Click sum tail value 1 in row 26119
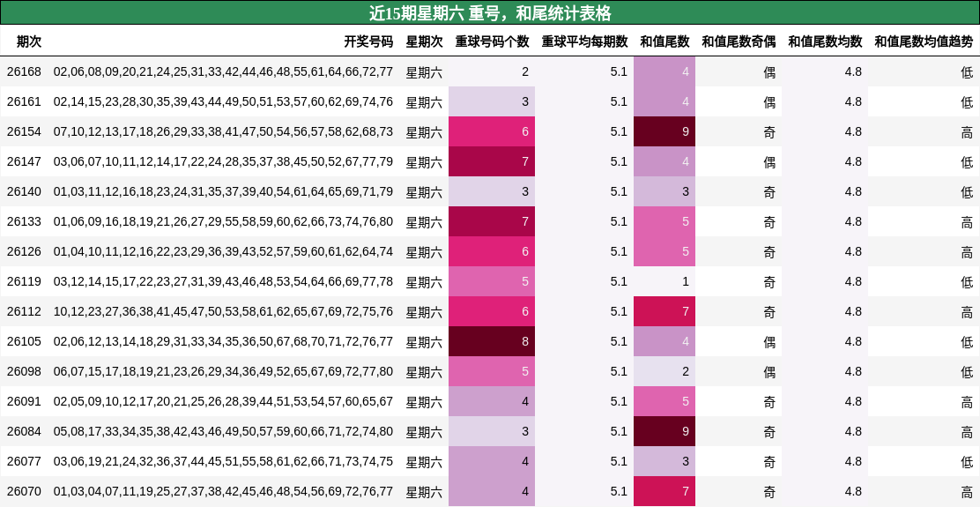This screenshot has width=980, height=507. [664, 281]
